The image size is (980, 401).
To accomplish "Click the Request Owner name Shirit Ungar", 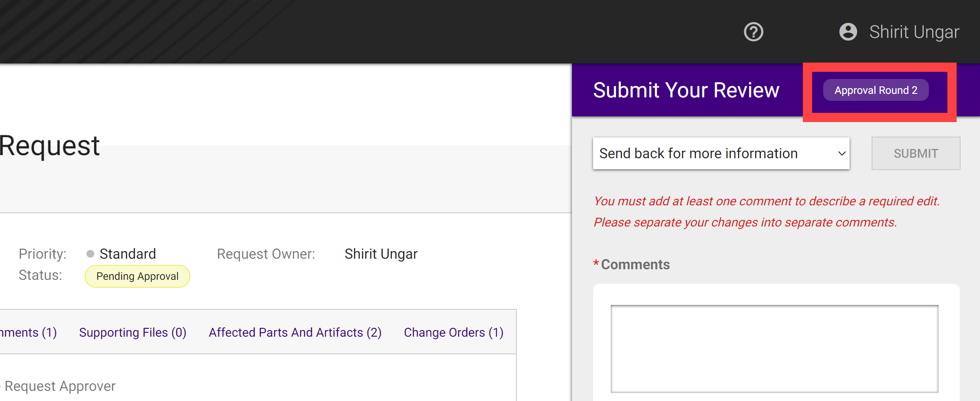I will [x=381, y=254].
